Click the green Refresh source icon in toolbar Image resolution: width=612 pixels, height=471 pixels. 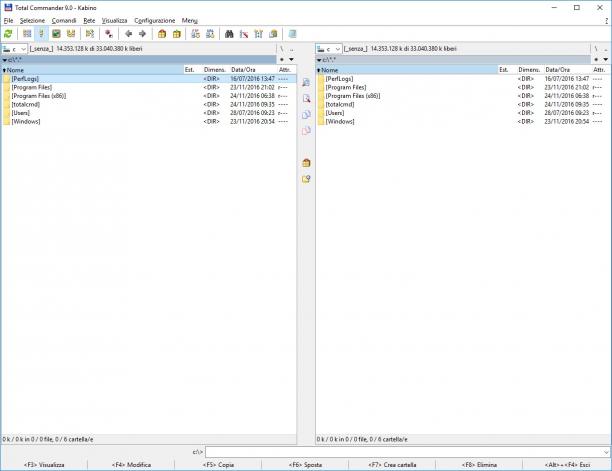8,34
